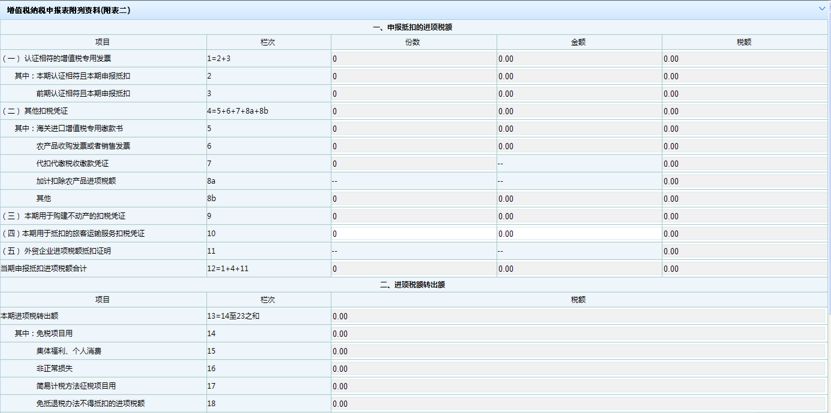Viewport: 831px width, 413px height.
Task: Focus the 税额 field for 免税项目用
Action: (x=578, y=333)
